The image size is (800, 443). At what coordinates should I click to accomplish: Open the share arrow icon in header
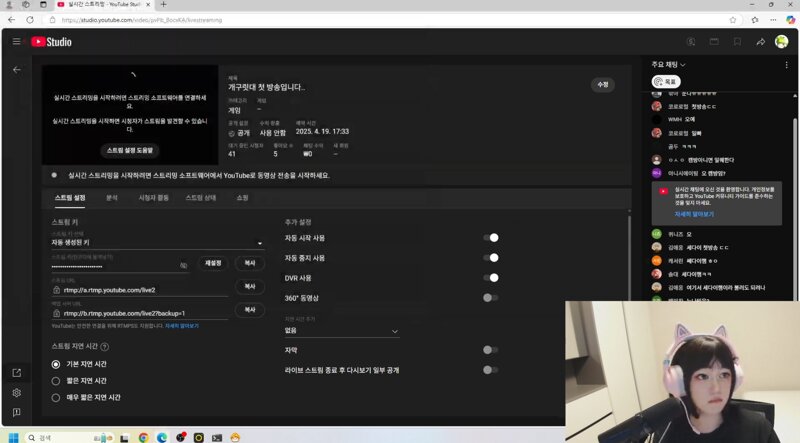(761, 42)
